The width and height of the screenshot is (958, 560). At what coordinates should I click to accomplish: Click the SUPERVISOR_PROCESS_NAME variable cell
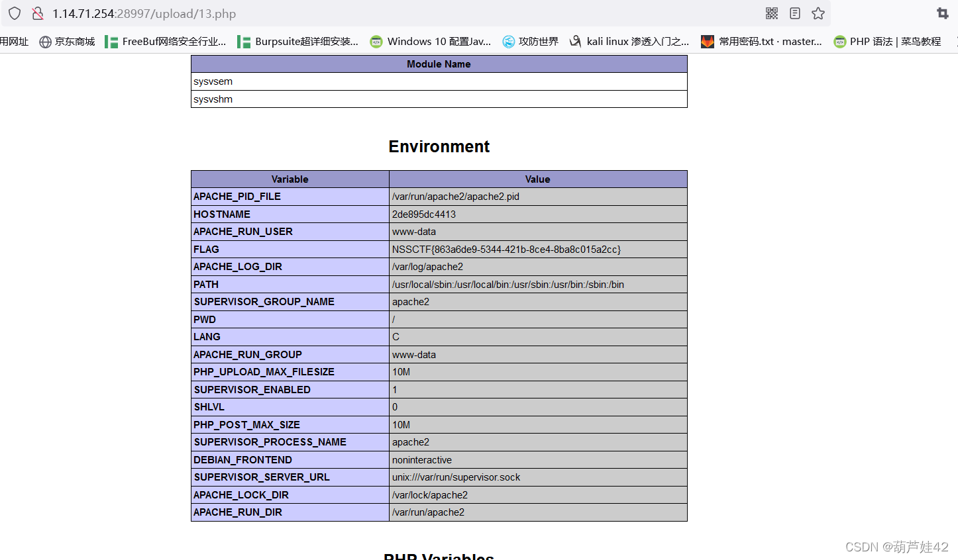point(290,442)
